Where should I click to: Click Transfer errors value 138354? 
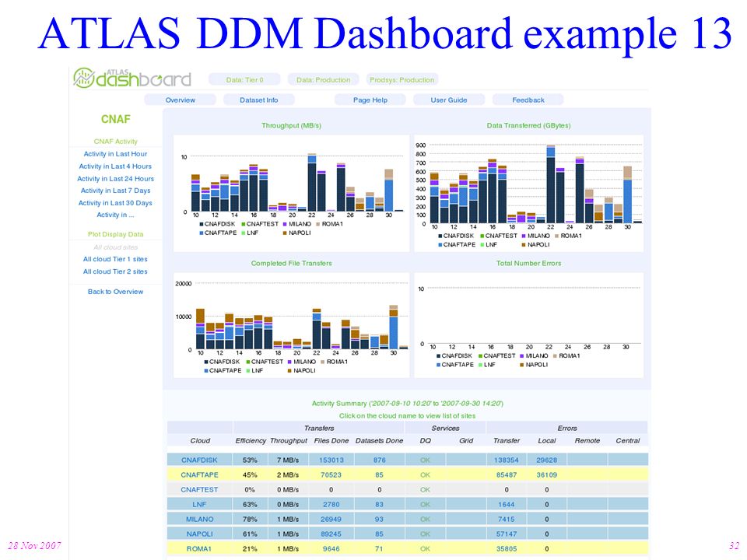[x=506, y=460]
